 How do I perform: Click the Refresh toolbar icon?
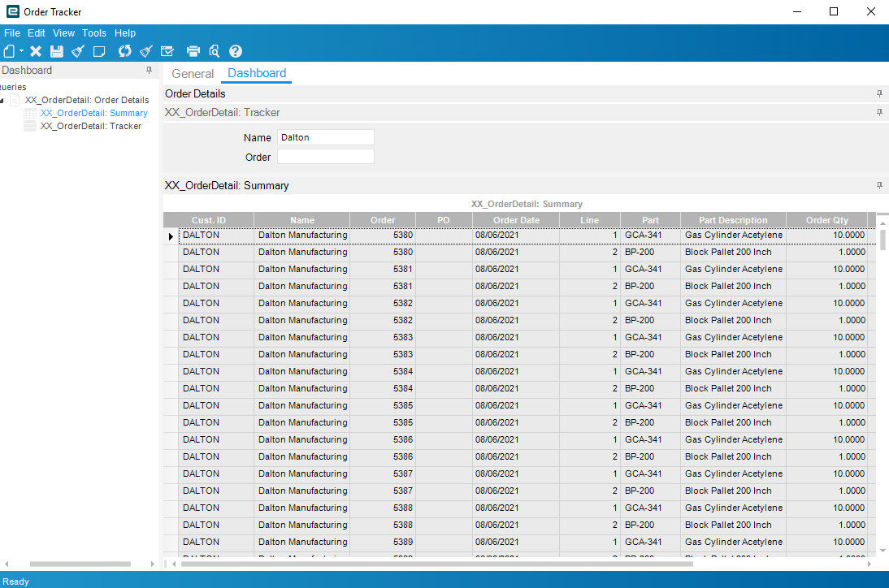coord(124,50)
